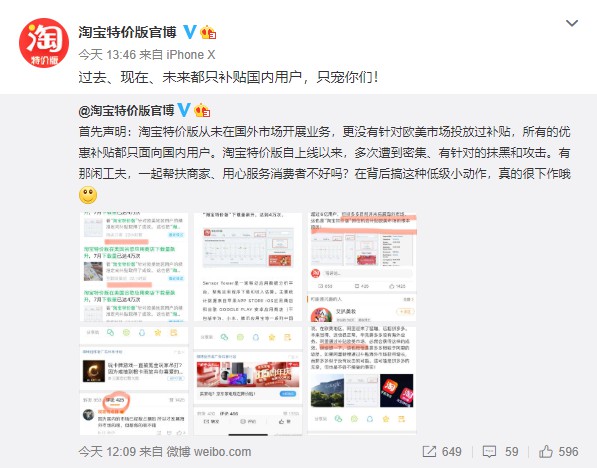Open comments via the speech bubble icon 59

click(500, 452)
